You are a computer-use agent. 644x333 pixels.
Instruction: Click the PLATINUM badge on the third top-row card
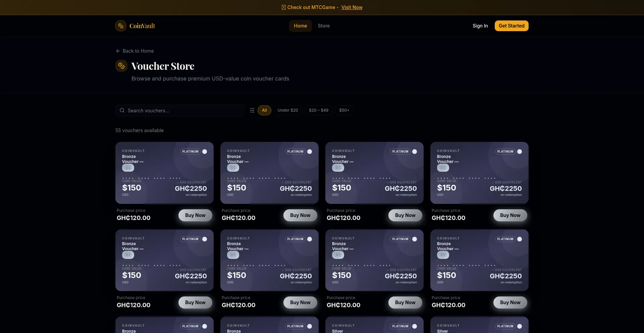tap(400, 152)
